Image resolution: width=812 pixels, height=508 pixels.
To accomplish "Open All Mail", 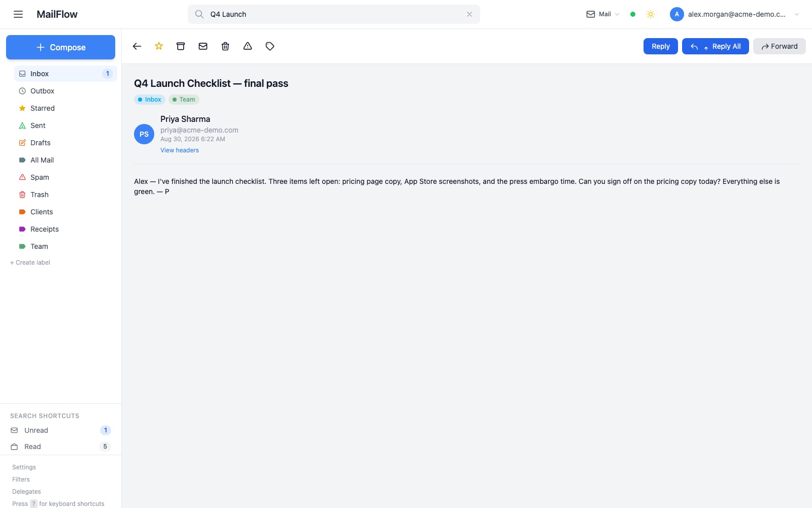I will click(x=65, y=160).
